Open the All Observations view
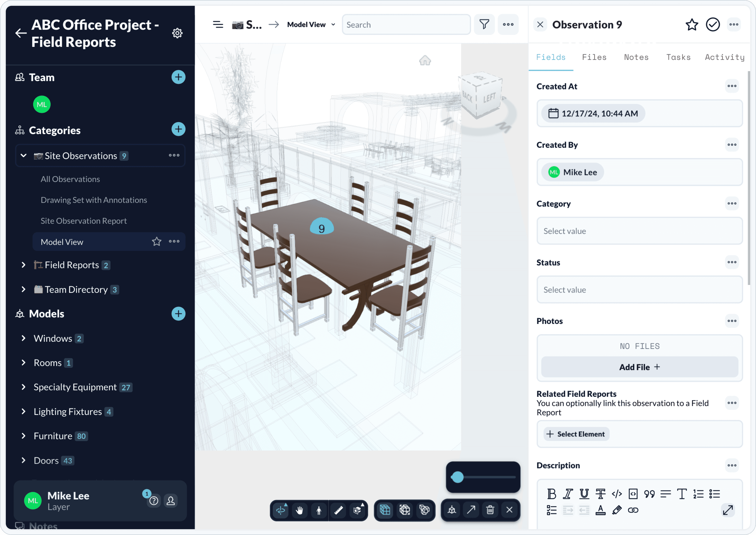The image size is (756, 535). [x=70, y=179]
